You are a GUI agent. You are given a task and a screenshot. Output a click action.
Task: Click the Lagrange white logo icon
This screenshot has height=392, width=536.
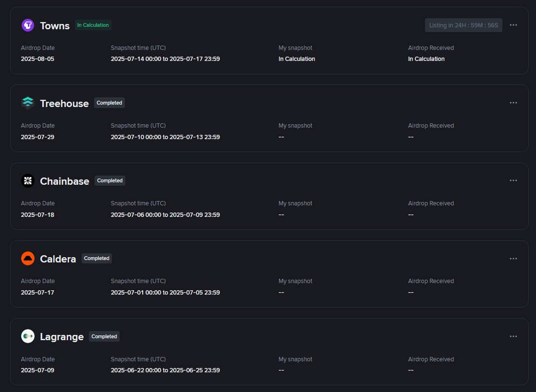(28, 336)
